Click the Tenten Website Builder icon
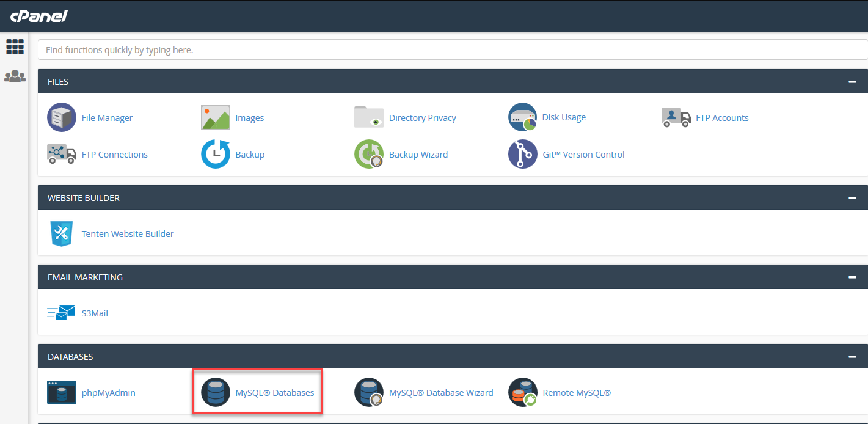The height and width of the screenshot is (424, 868). click(62, 233)
